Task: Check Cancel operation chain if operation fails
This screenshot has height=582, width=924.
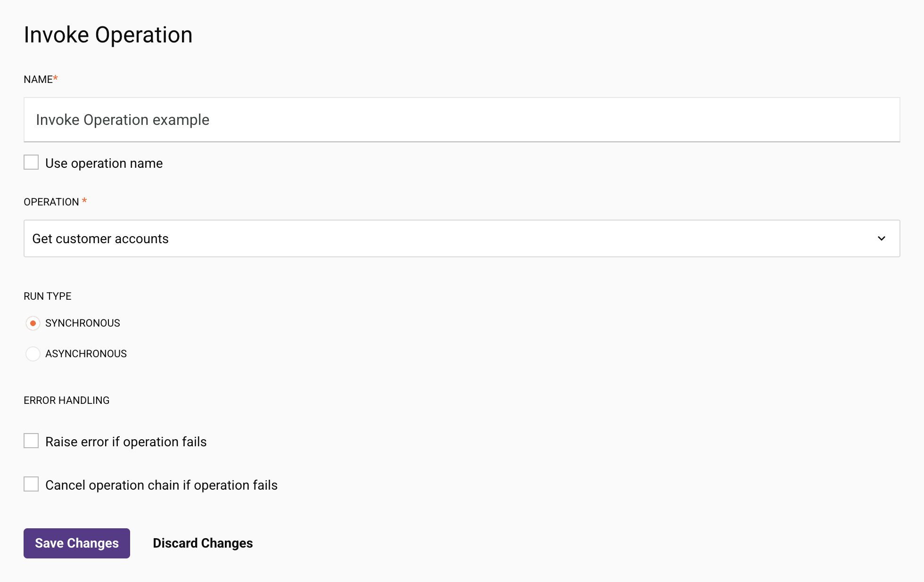Action: (31, 484)
